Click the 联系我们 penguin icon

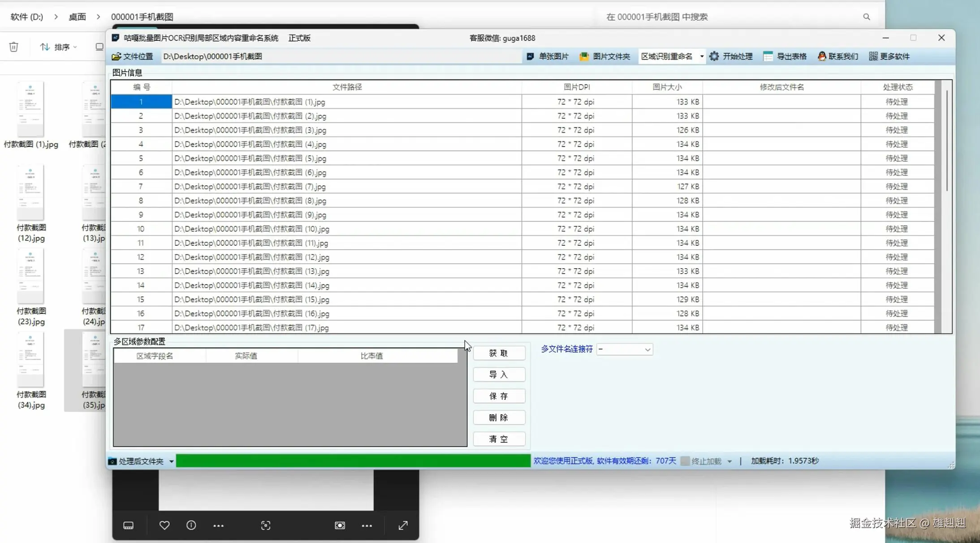pyautogui.click(x=822, y=56)
